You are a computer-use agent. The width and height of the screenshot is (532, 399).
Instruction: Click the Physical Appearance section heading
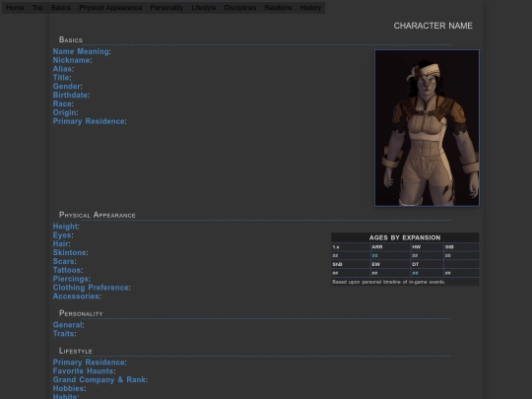click(97, 215)
